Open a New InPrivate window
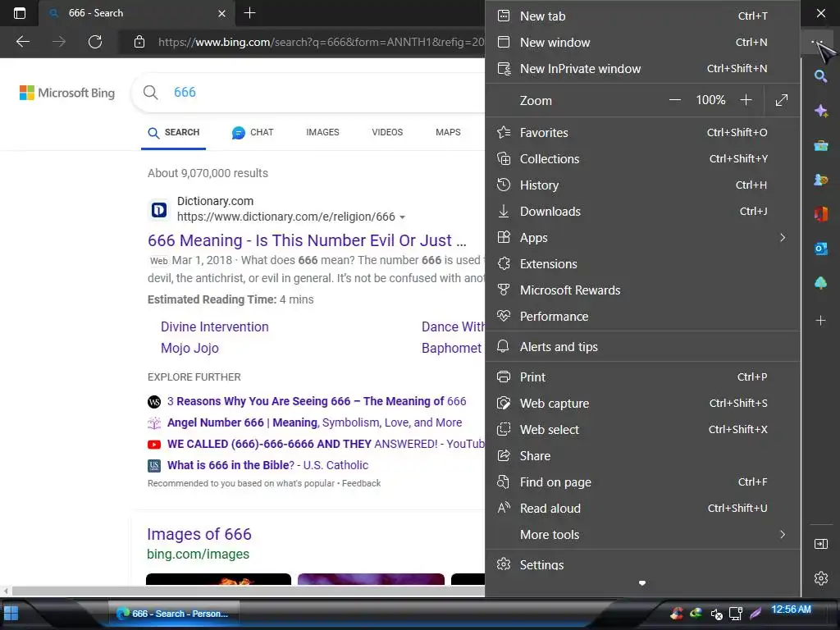This screenshot has width=840, height=630. [x=642, y=69]
